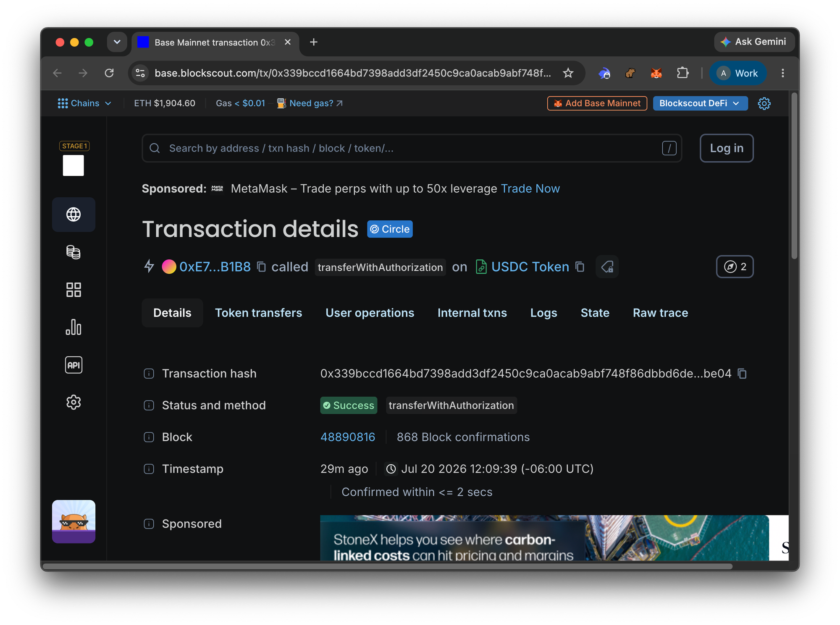Switch to the Raw trace tab
The image size is (840, 625).
tap(660, 313)
